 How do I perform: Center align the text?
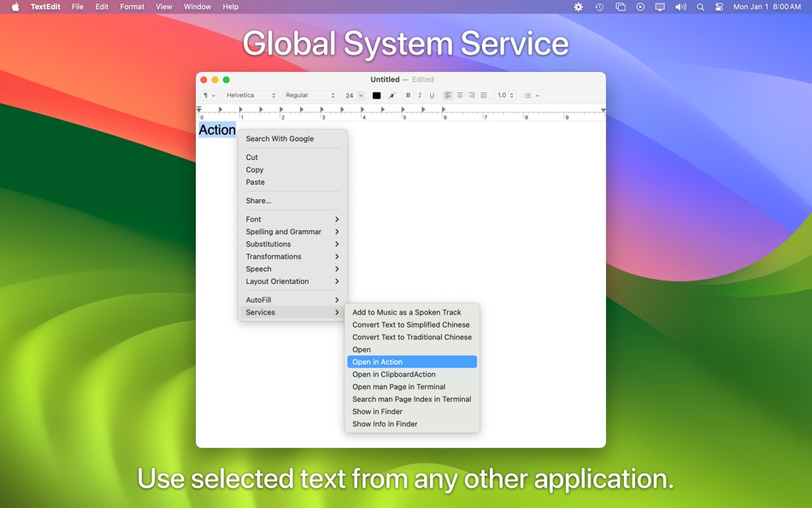tap(460, 96)
